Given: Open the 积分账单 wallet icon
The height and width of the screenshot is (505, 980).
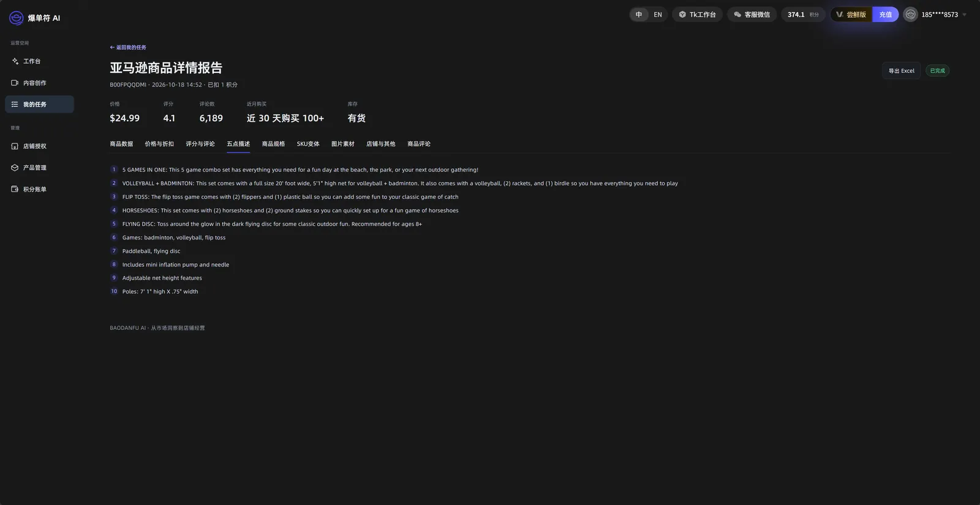Looking at the screenshot, I should 15,189.
